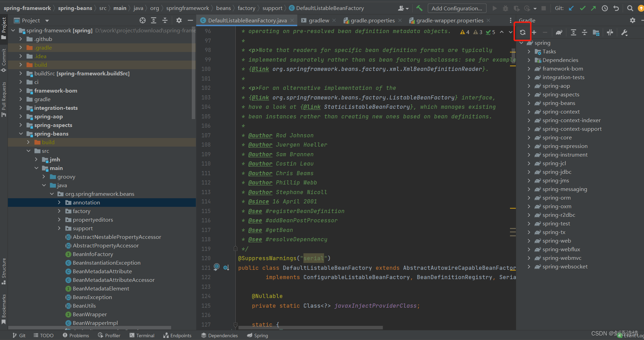Screen dimensions: 644x340
Task: Switch to gradle.properties editor tab
Action: click(x=373, y=20)
